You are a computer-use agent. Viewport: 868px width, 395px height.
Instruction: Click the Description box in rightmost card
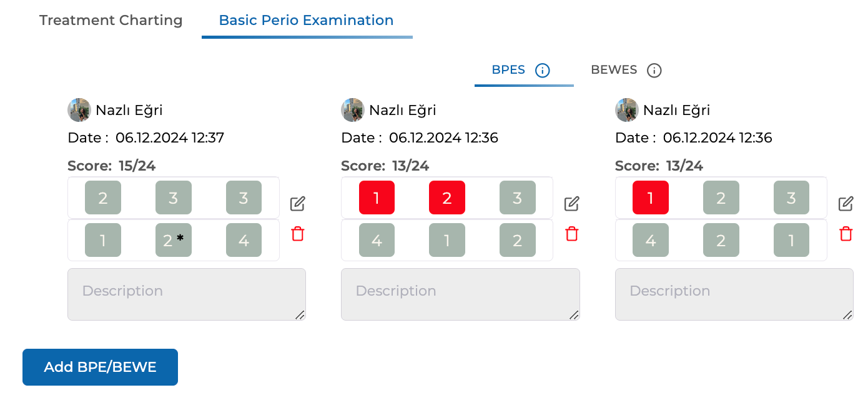pos(734,294)
